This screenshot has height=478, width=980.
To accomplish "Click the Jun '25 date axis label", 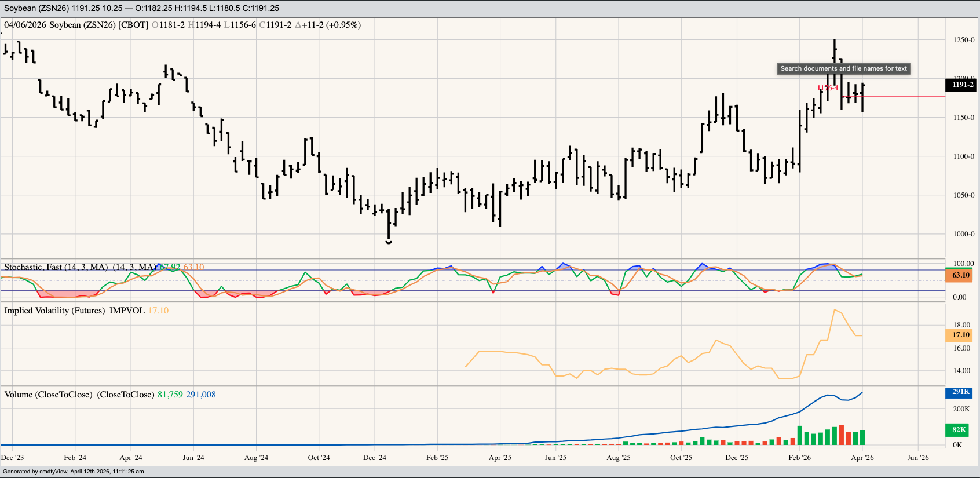I will tap(555, 458).
